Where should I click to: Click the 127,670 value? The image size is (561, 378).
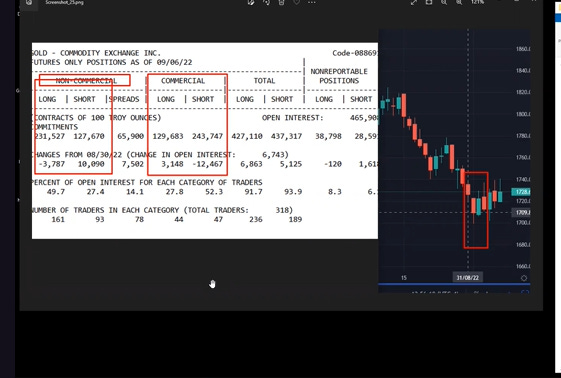(x=89, y=136)
